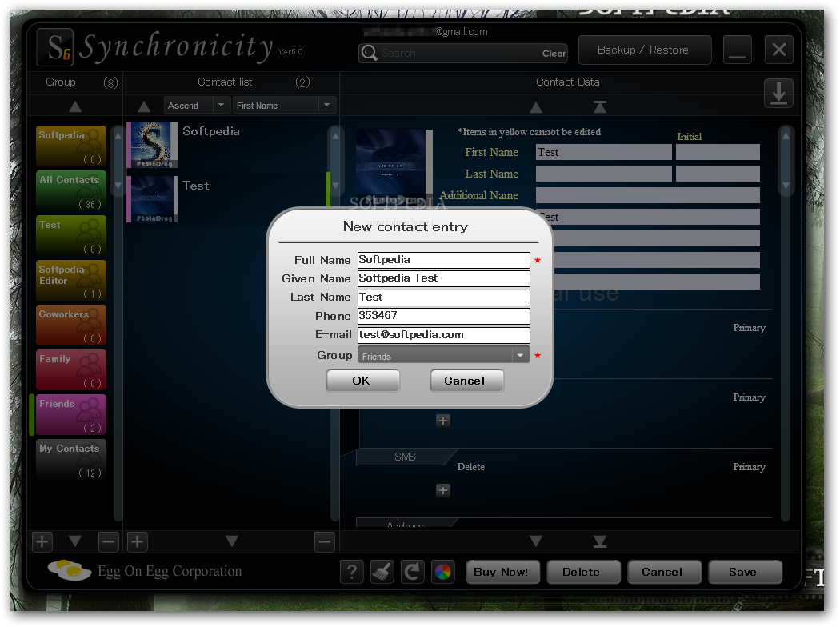Viewport: 840px width, 627px height.
Task: Move group list up with triangle
Action: [75, 106]
